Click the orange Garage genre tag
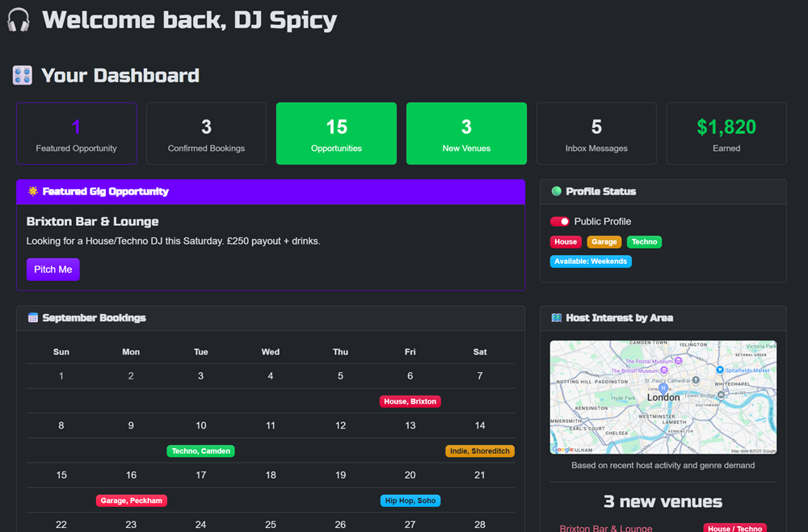Screen dimensions: 808x532 point(604,241)
